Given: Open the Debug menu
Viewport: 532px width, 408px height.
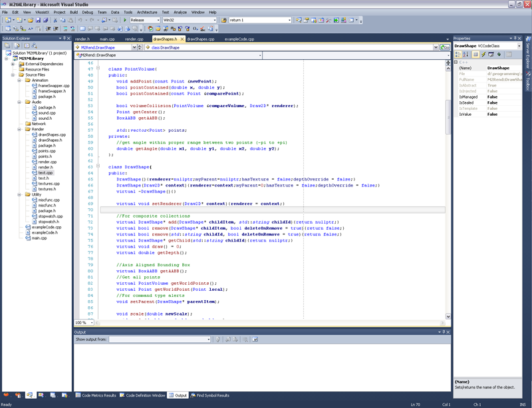Looking at the screenshot, I should [x=87, y=12].
